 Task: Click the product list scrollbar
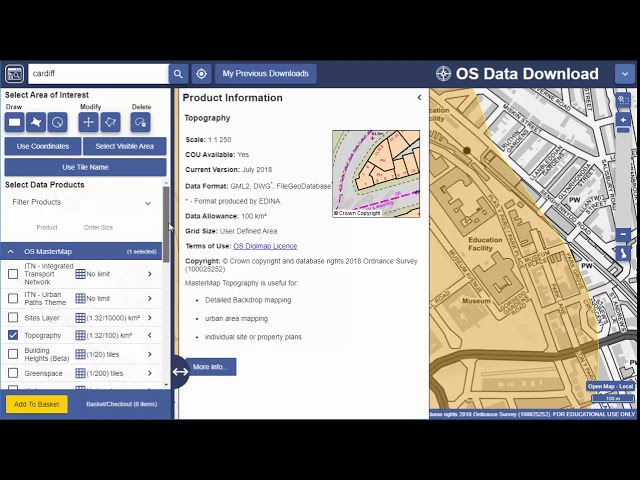pos(166,224)
